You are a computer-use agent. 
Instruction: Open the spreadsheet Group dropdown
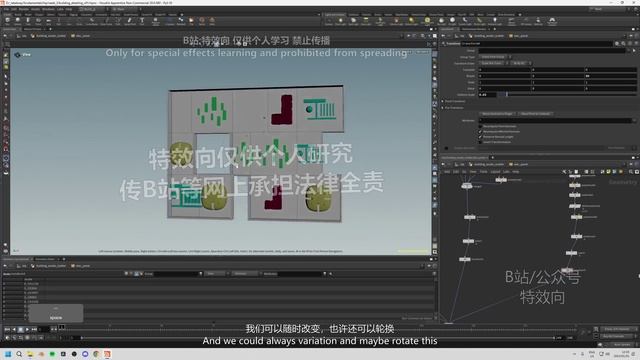coord(200,274)
